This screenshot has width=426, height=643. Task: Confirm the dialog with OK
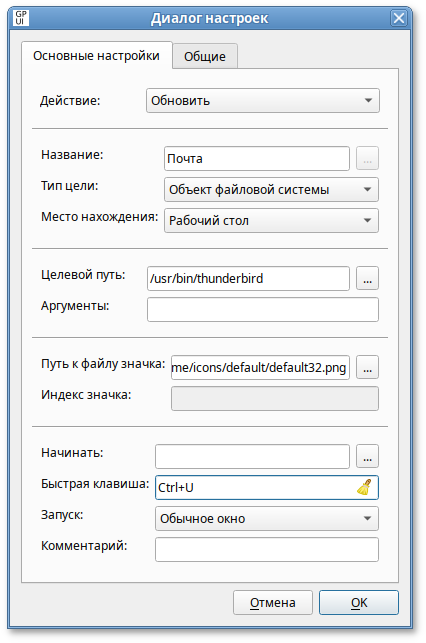coord(359,603)
